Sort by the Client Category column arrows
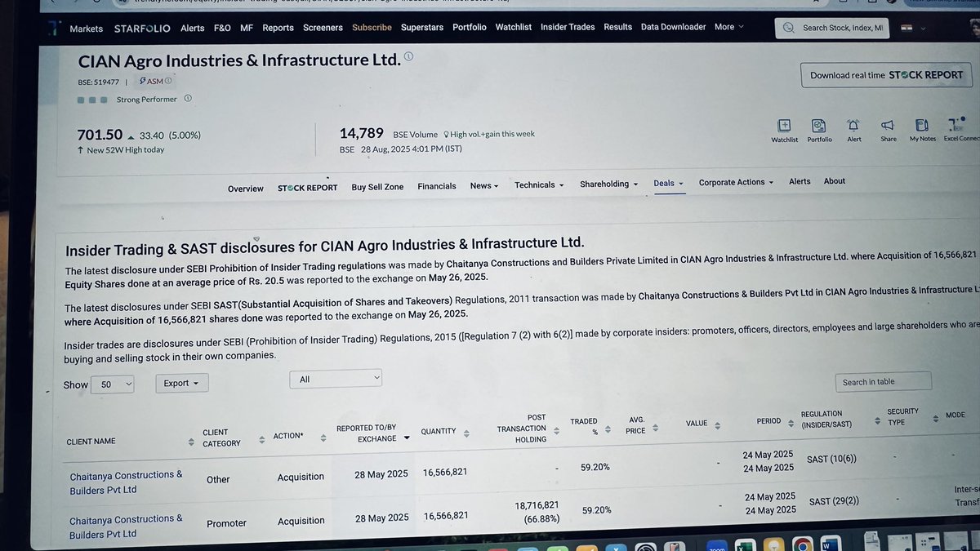 tap(261, 438)
